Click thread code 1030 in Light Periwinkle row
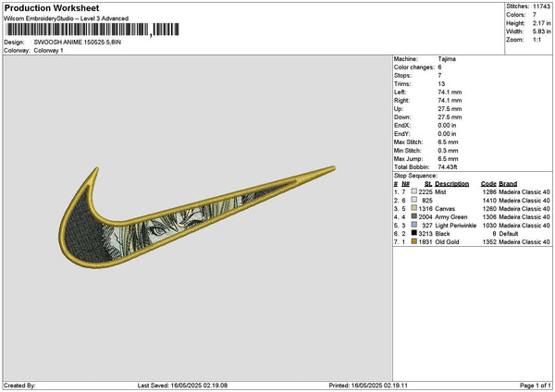Screen dimensions: 555x392 [x=489, y=226]
